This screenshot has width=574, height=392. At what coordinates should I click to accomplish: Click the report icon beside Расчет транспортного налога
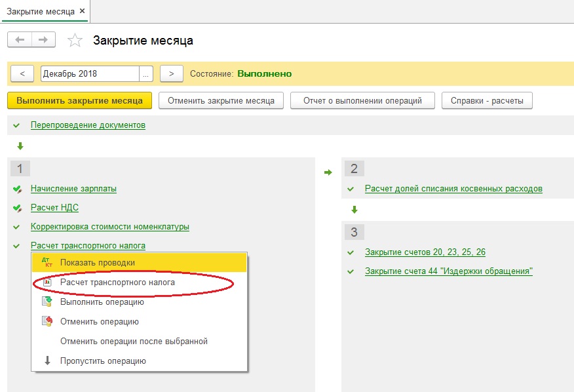[47, 282]
